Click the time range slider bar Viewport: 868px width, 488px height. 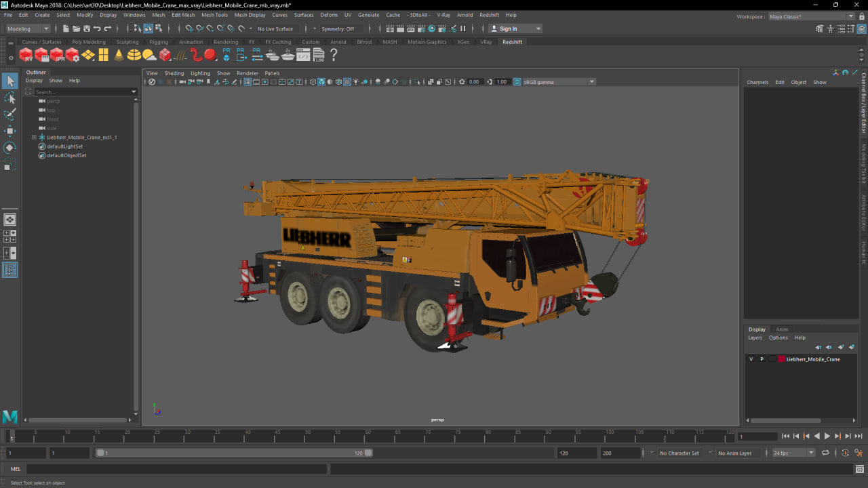click(x=233, y=453)
